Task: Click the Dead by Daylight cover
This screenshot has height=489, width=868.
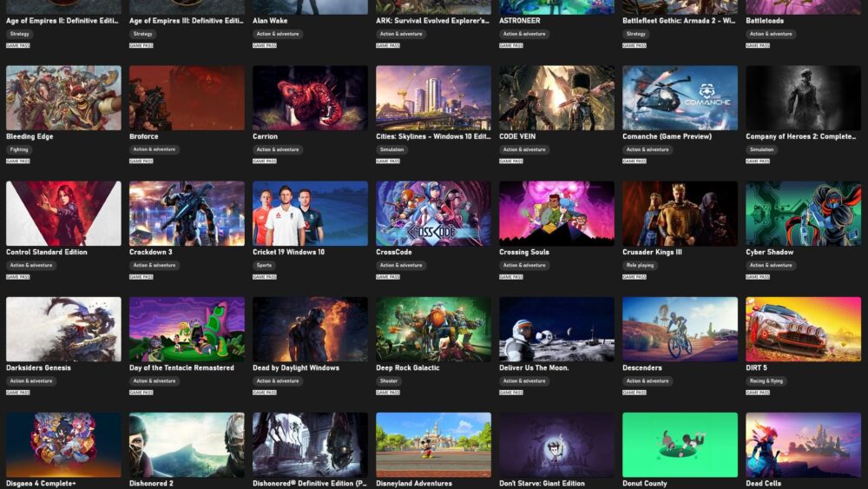Action: coord(310,329)
